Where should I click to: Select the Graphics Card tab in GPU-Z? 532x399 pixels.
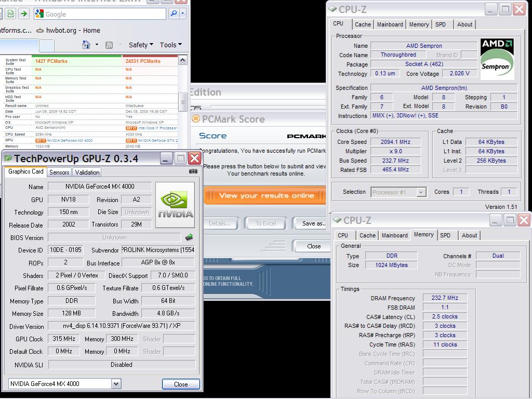pos(26,171)
